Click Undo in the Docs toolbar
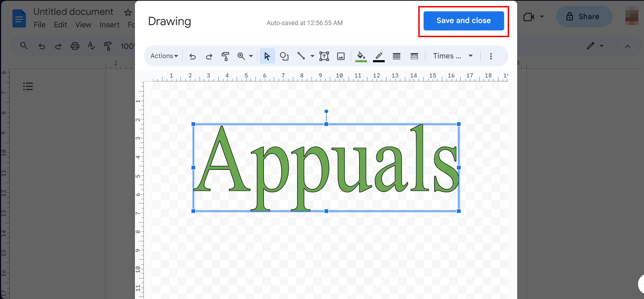Image resolution: width=644 pixels, height=299 pixels. click(x=42, y=46)
